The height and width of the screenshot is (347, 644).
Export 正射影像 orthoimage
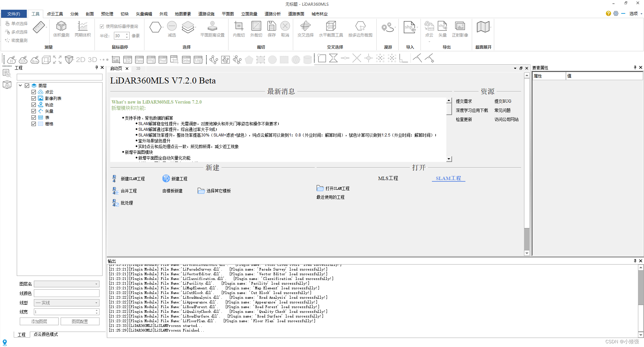tap(460, 29)
